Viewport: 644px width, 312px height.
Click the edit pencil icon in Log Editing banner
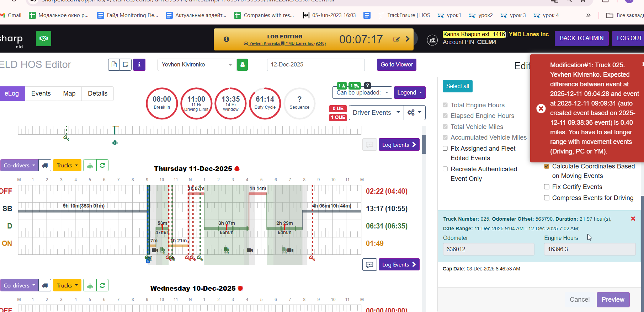(396, 39)
